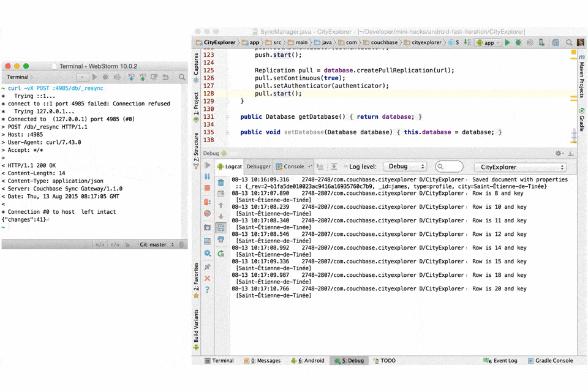Close debug tab with red X
This screenshot has width=588, height=392.
tap(208, 278)
